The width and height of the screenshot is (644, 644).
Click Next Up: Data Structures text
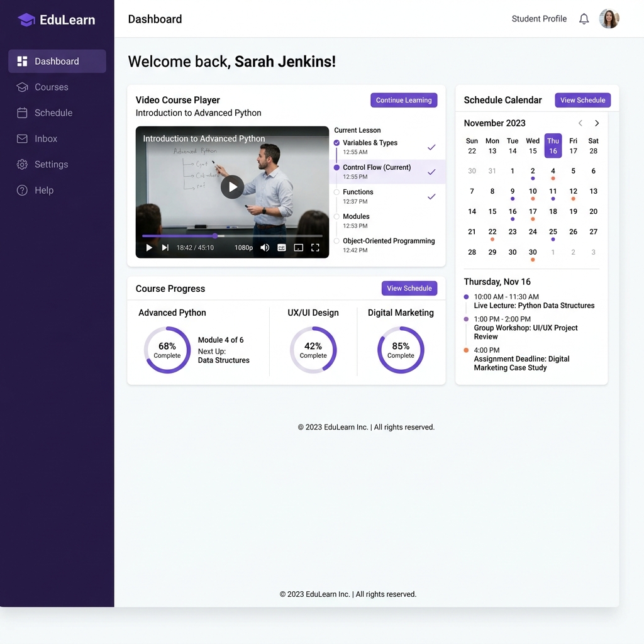pyautogui.click(x=223, y=356)
